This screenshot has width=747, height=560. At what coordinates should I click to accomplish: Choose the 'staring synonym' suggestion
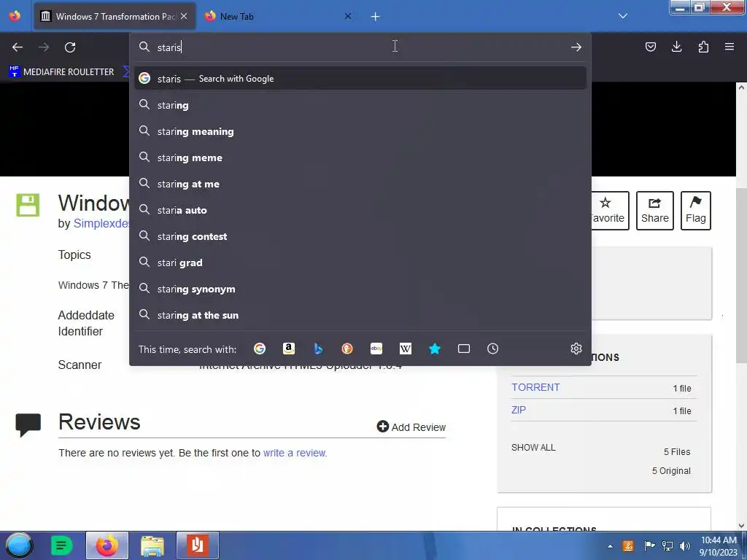[x=360, y=289]
